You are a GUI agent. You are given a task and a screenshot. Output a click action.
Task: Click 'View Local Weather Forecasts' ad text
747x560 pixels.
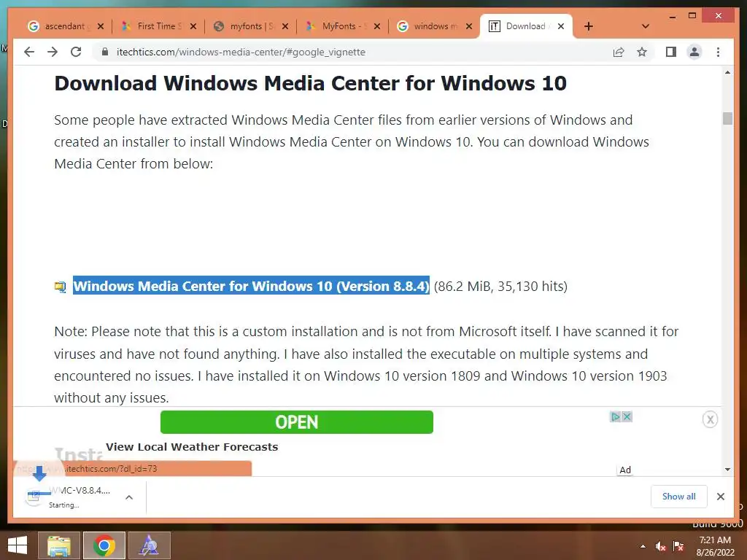192,447
